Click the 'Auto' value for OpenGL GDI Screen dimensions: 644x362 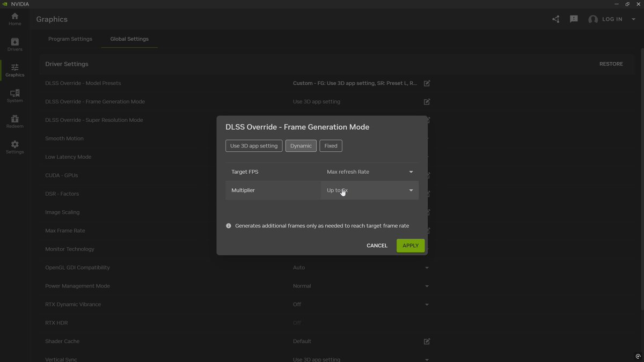pos(299,268)
